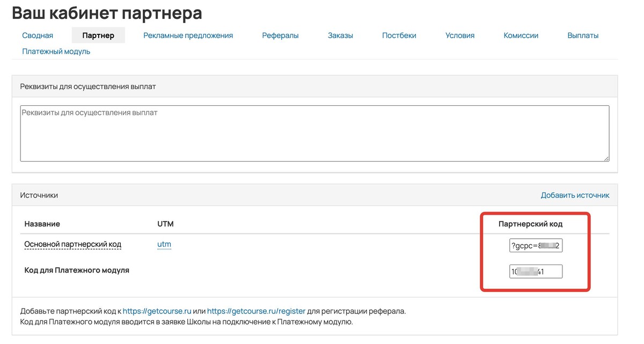Viewport: 644px width, 344px height.
Task: Click the Ваш кабинет партнера page title
Action: tap(107, 13)
